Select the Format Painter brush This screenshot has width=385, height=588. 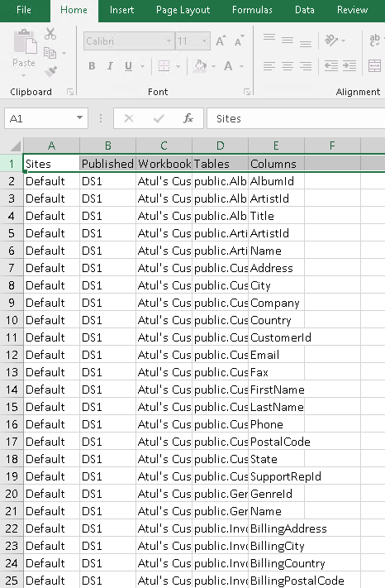pyautogui.click(x=50, y=71)
